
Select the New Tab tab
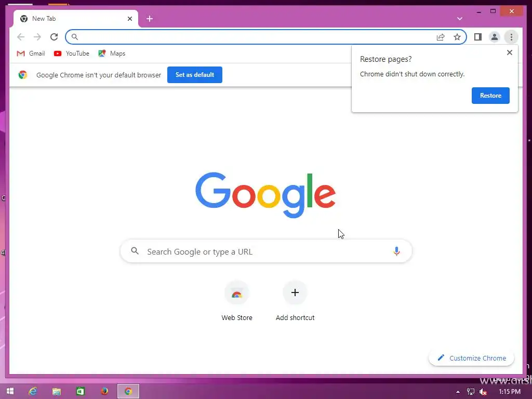coord(76,19)
